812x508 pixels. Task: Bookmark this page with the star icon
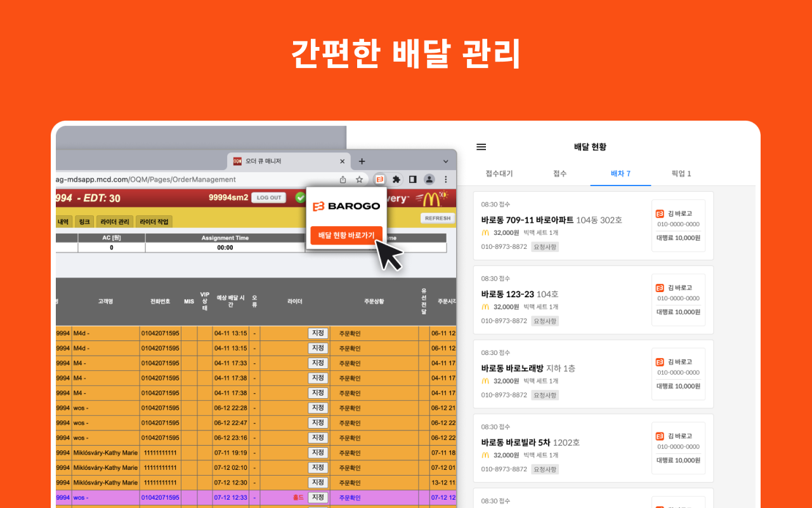click(x=359, y=179)
